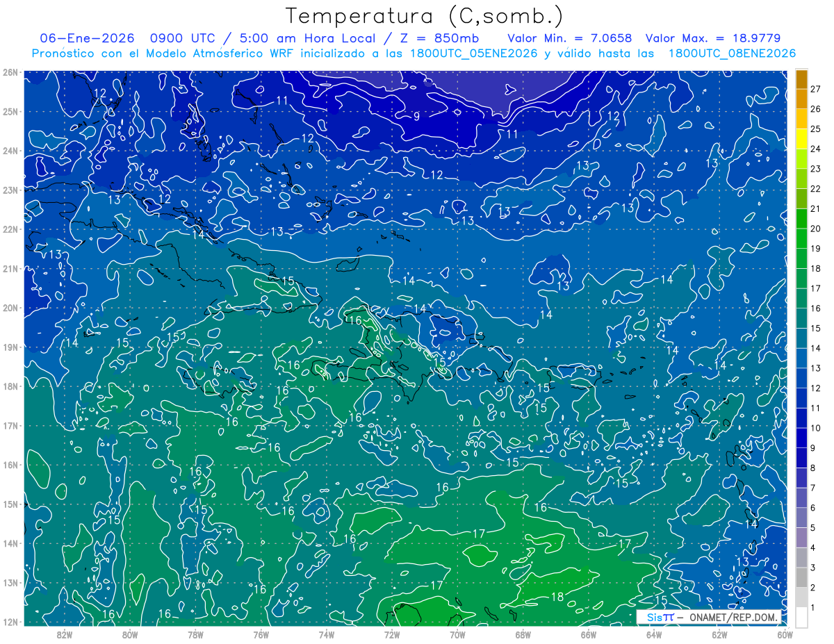Click the "22N" latitude axis label
The width and height of the screenshot is (834, 644).
tap(10, 229)
